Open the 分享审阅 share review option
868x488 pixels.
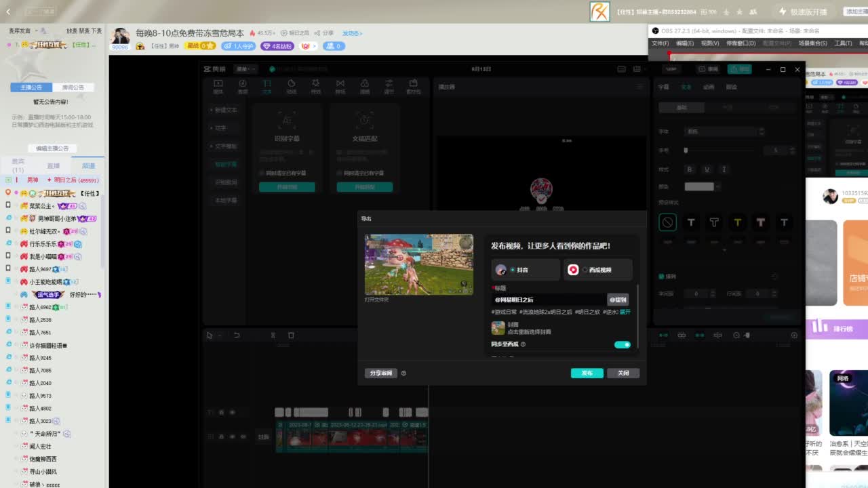coord(381,373)
